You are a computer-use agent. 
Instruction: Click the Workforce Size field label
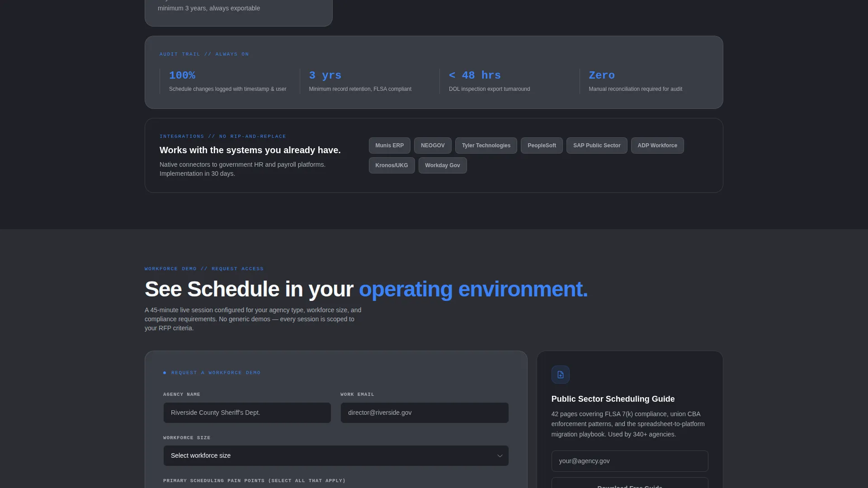[187, 438]
